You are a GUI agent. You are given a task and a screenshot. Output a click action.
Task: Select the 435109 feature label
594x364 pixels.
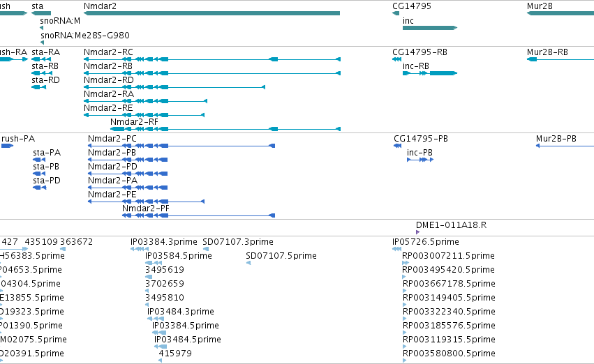(x=41, y=242)
